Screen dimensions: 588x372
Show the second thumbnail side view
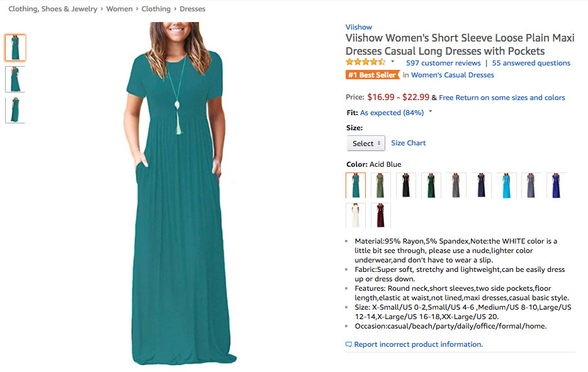tap(15, 79)
